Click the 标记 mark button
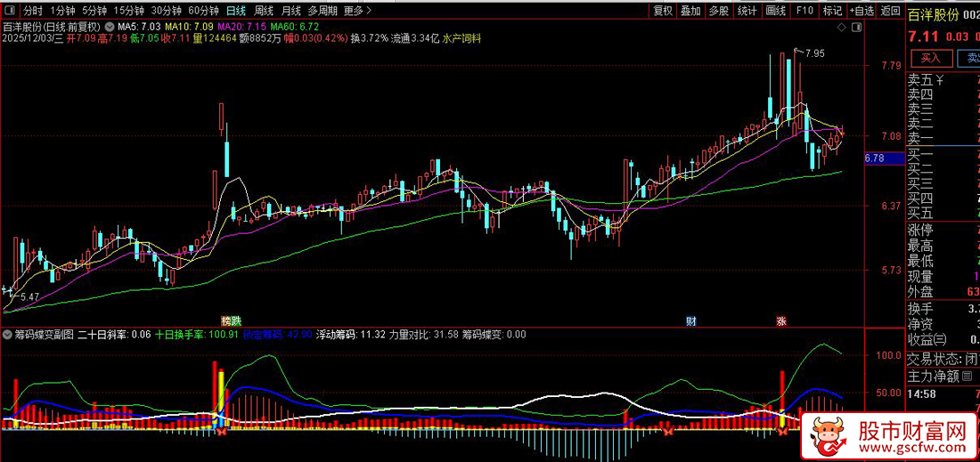 [832, 11]
